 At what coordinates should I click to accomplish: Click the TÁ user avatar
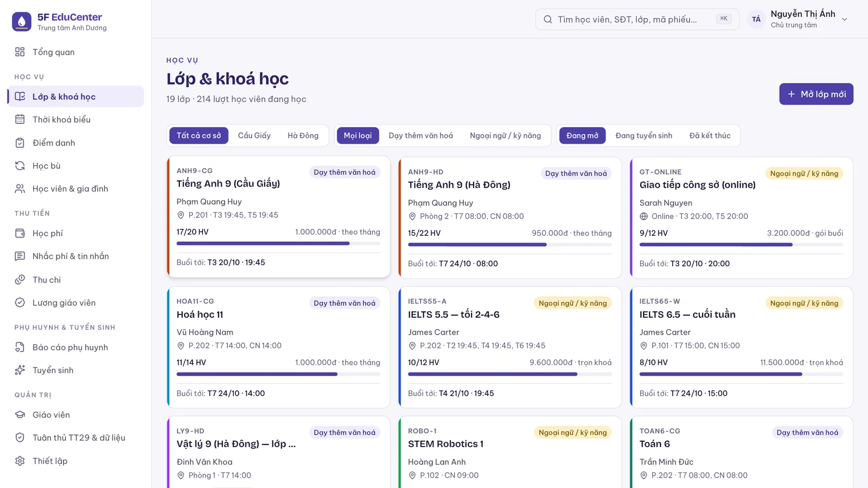coord(756,20)
